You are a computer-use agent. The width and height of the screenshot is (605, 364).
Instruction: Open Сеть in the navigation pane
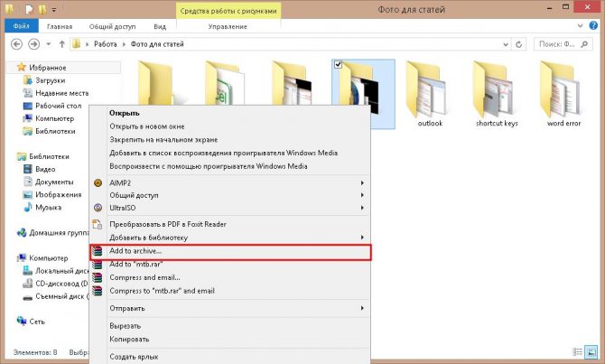point(37,322)
